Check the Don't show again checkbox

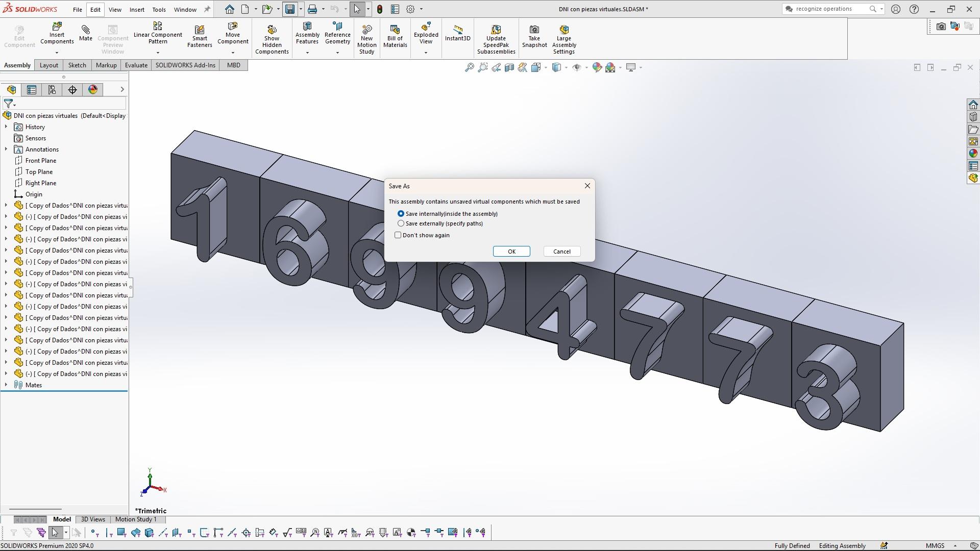point(398,235)
